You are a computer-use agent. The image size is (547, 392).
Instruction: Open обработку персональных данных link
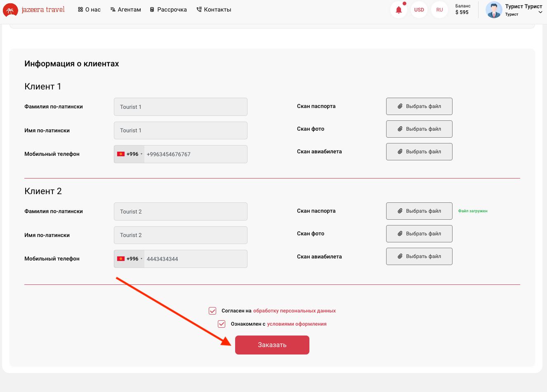(x=294, y=311)
